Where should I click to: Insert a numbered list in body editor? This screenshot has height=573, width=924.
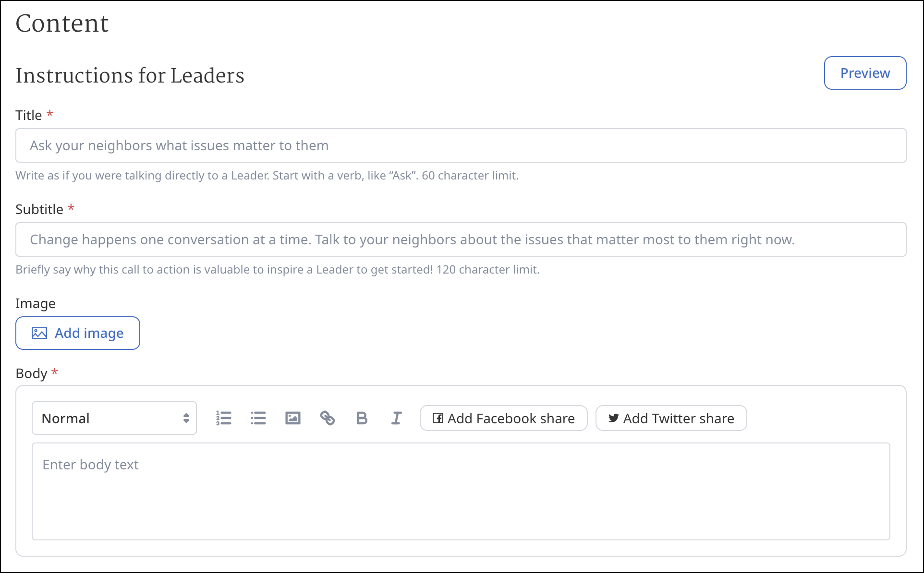point(224,418)
